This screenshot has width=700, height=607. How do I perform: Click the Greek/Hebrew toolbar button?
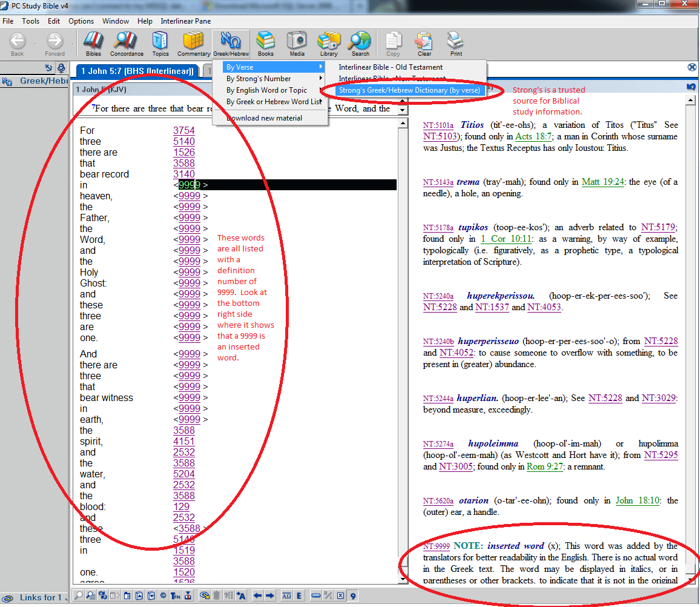[231, 44]
